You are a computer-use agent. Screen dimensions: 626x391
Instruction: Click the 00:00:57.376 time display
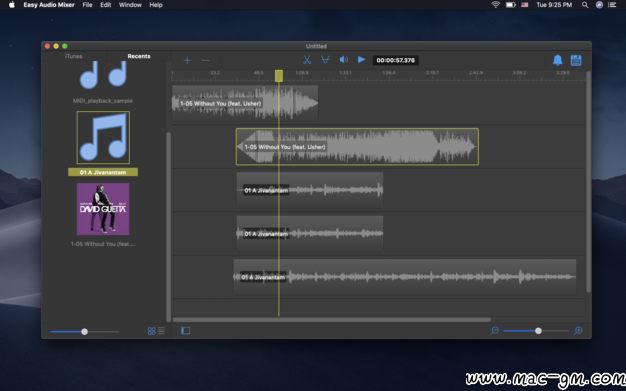395,60
